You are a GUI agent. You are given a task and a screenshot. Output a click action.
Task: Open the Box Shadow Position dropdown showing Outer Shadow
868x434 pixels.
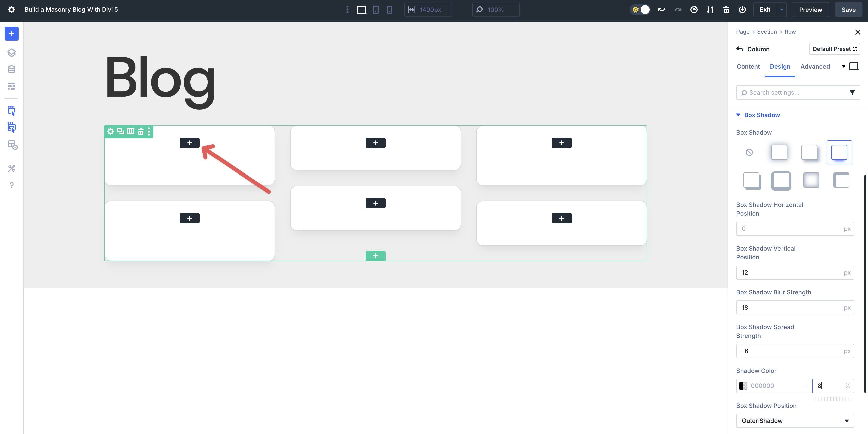(795, 420)
